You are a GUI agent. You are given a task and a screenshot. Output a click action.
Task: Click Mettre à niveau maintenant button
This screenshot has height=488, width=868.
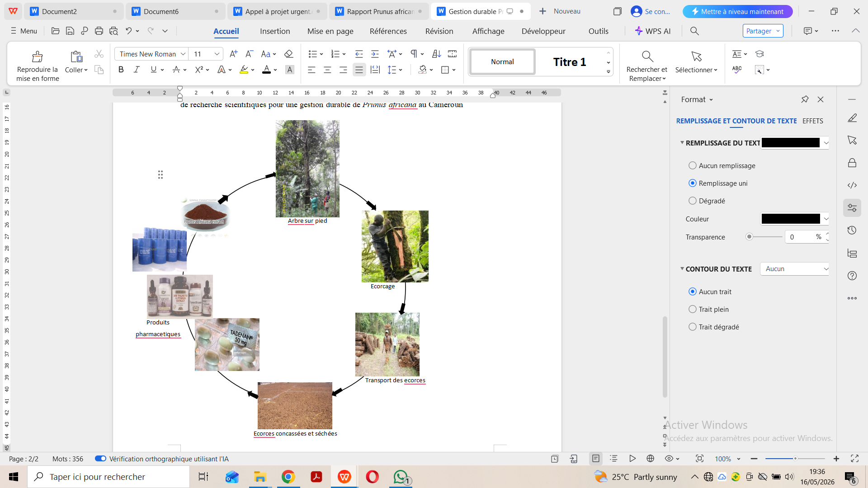point(737,11)
